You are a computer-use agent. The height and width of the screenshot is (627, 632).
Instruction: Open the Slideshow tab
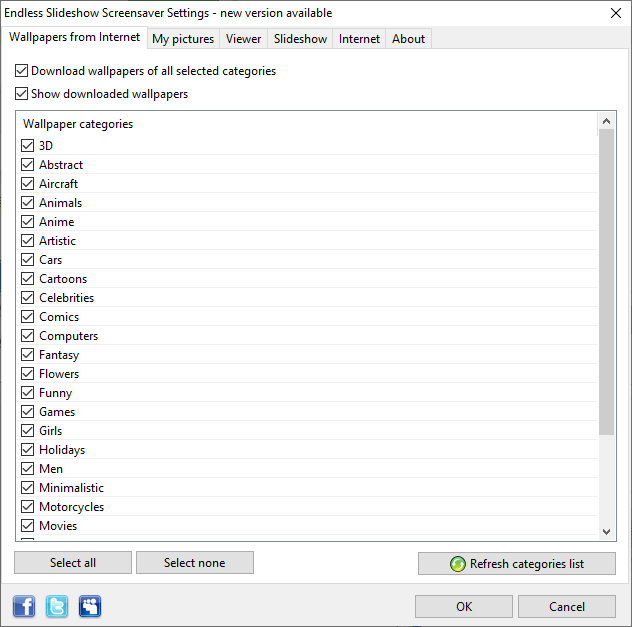coord(300,39)
